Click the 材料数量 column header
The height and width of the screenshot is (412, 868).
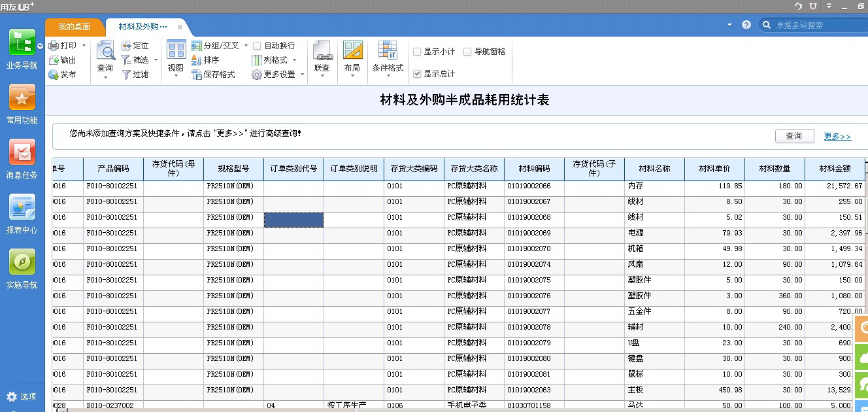click(x=775, y=169)
